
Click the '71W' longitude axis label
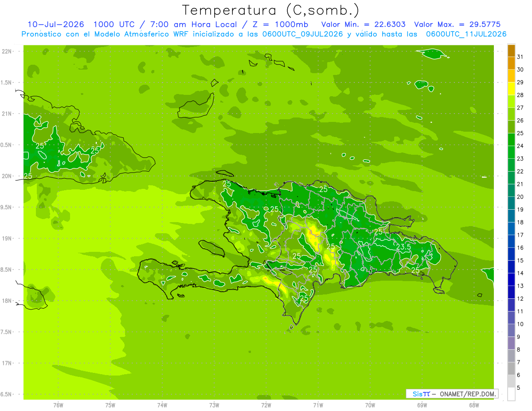(x=318, y=405)
